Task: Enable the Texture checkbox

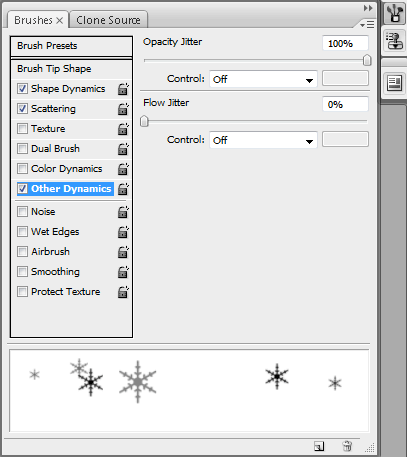Action: [22, 129]
